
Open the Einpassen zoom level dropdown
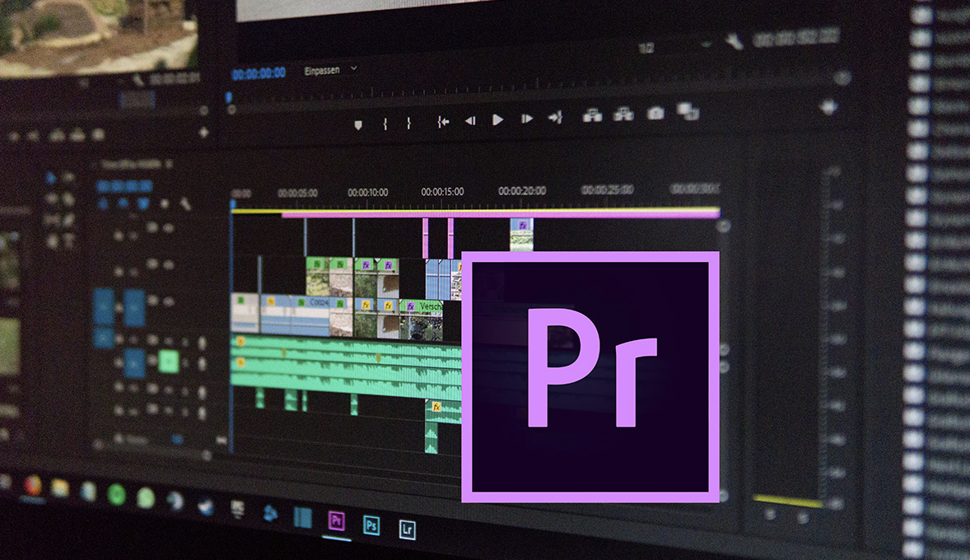click(330, 71)
